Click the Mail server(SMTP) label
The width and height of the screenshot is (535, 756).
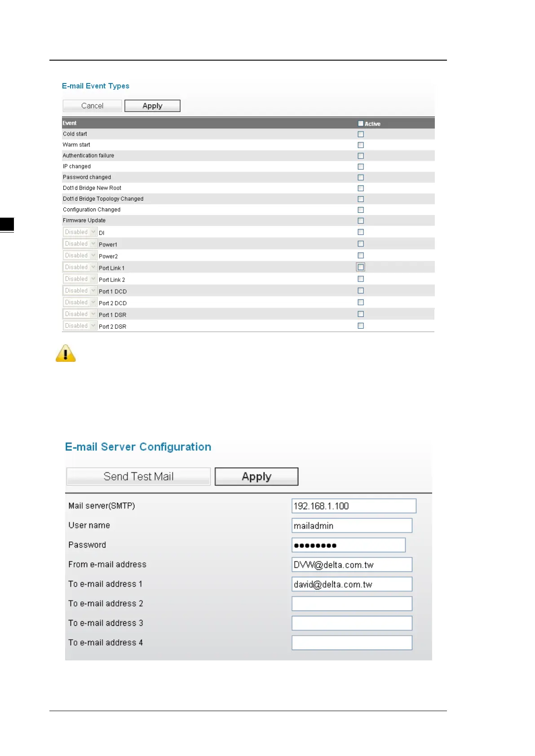point(102,506)
